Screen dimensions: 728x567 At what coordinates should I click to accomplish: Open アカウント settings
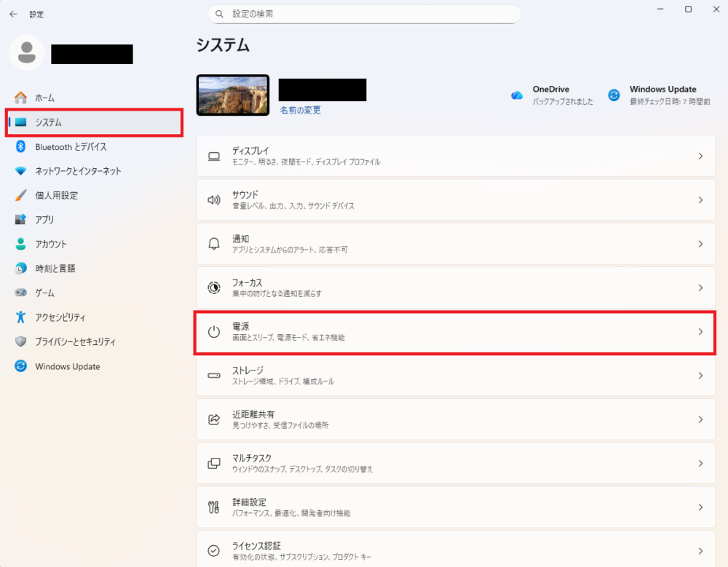coord(52,244)
